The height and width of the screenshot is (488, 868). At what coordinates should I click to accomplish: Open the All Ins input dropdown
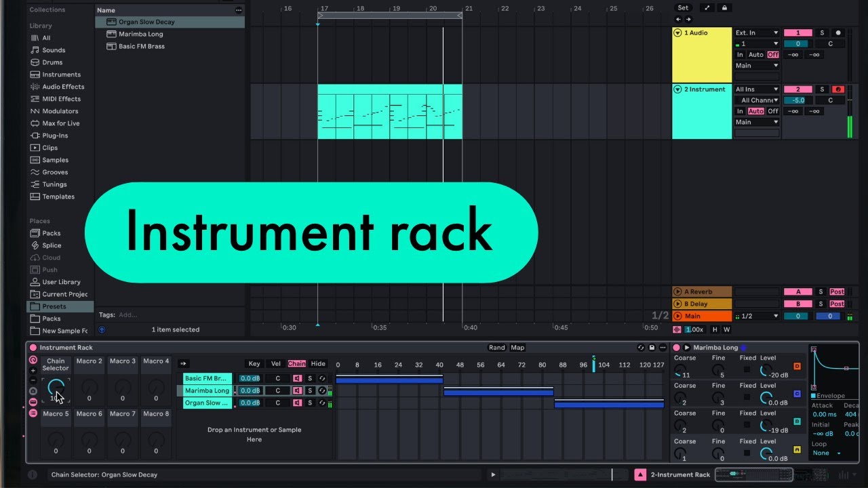(x=757, y=89)
